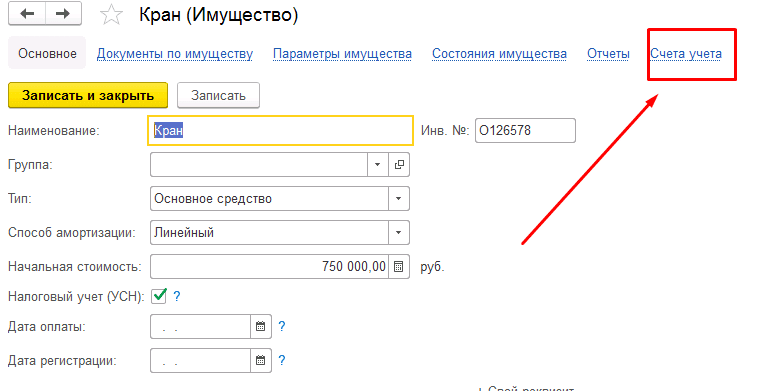Click the Способ амортизации field Линейный
The width and height of the screenshot is (783, 391).
point(270,233)
